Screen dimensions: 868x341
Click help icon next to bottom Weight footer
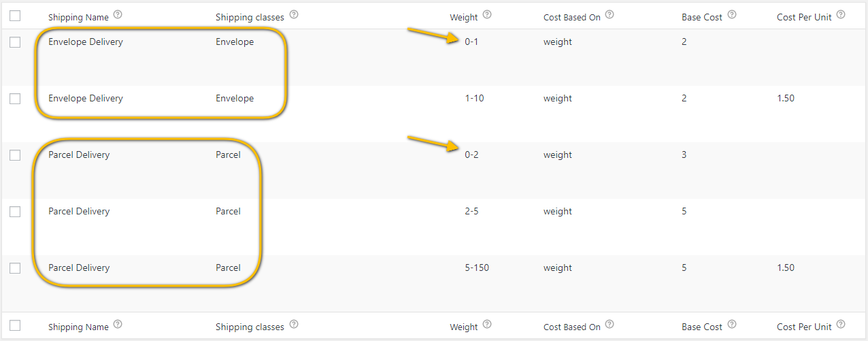point(487,325)
